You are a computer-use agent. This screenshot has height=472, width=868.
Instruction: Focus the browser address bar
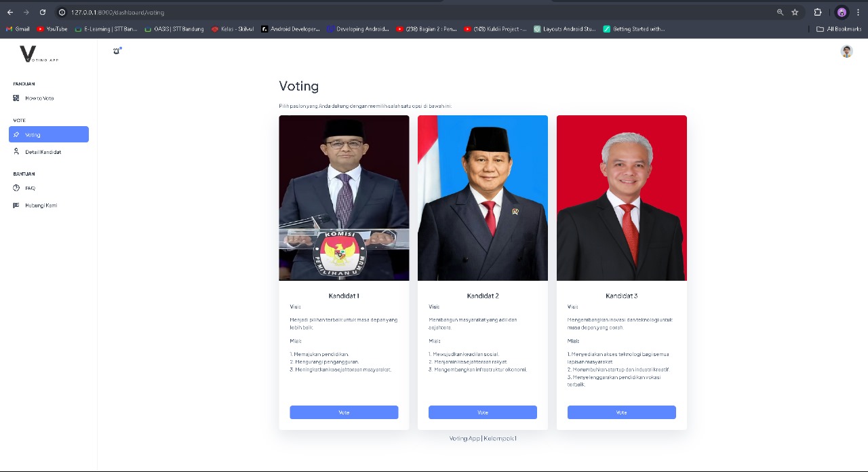[x=407, y=12]
